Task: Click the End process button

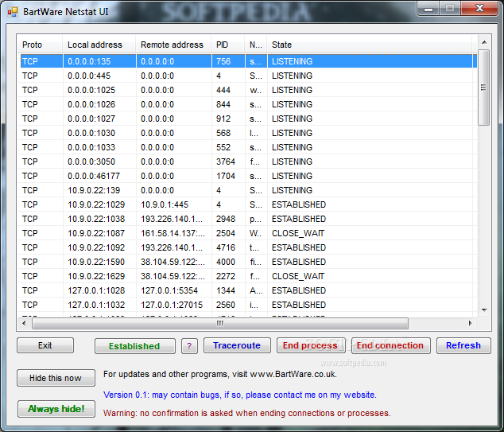Action: 310,345
